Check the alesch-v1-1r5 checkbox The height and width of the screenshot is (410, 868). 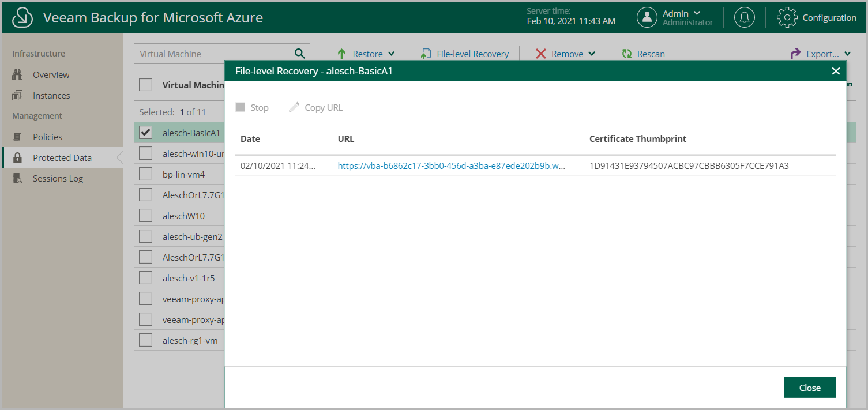click(146, 278)
